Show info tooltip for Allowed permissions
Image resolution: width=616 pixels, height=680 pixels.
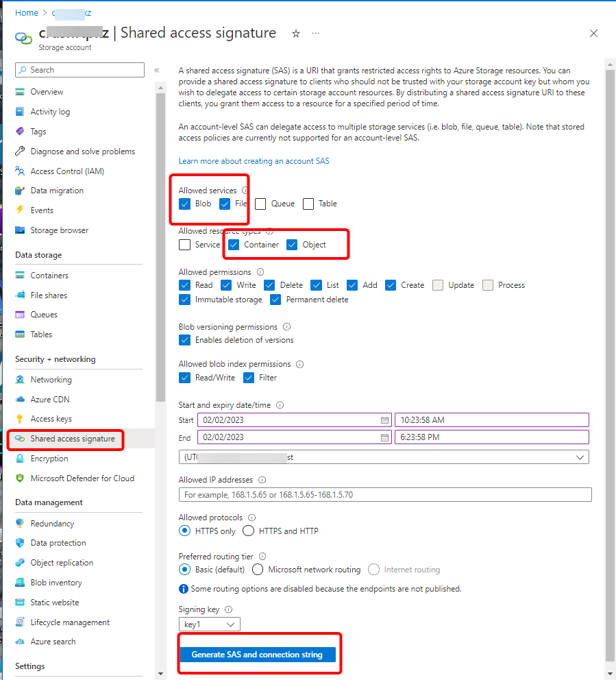pyautogui.click(x=260, y=272)
